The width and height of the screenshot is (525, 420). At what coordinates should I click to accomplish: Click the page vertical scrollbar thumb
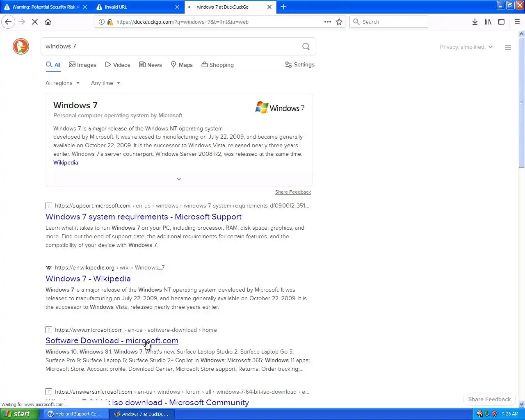[x=521, y=103]
